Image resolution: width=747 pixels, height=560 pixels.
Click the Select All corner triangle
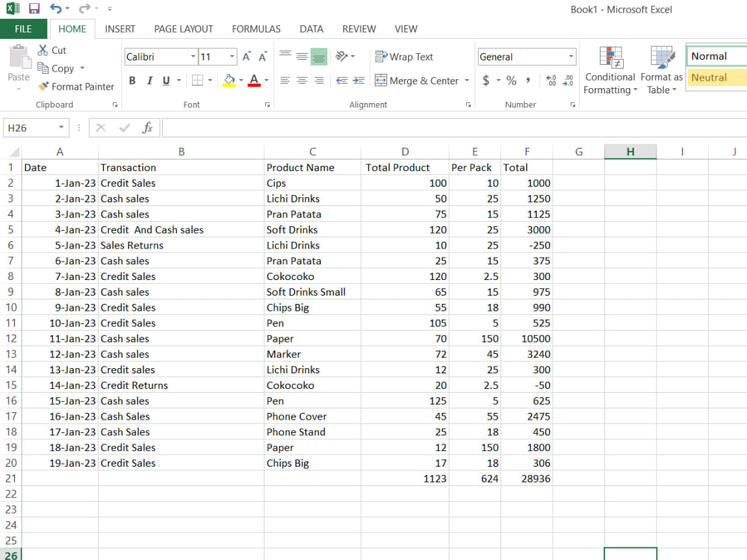click(15, 152)
